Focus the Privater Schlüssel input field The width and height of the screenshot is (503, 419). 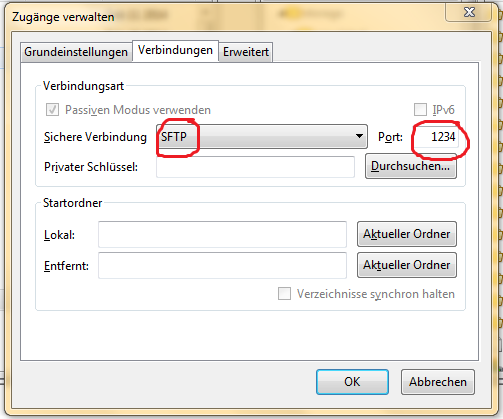255,167
